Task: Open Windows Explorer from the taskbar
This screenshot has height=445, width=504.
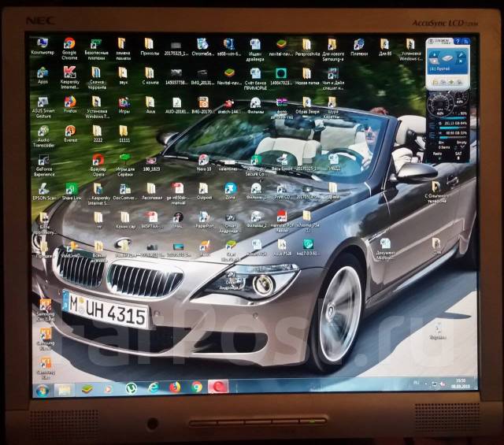Action: coord(64,389)
